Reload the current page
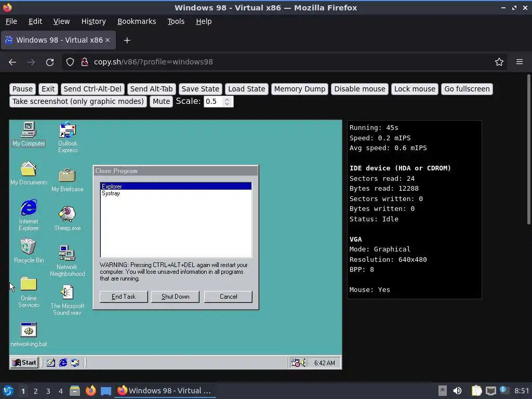Screen dimensions: 532x399 point(50,62)
